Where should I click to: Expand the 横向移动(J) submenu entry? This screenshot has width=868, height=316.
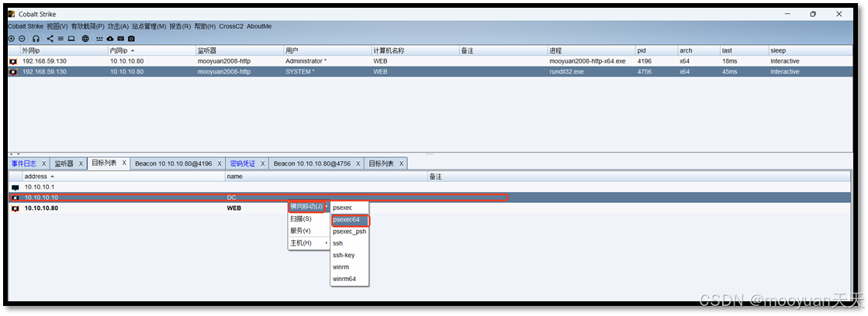[x=309, y=207]
